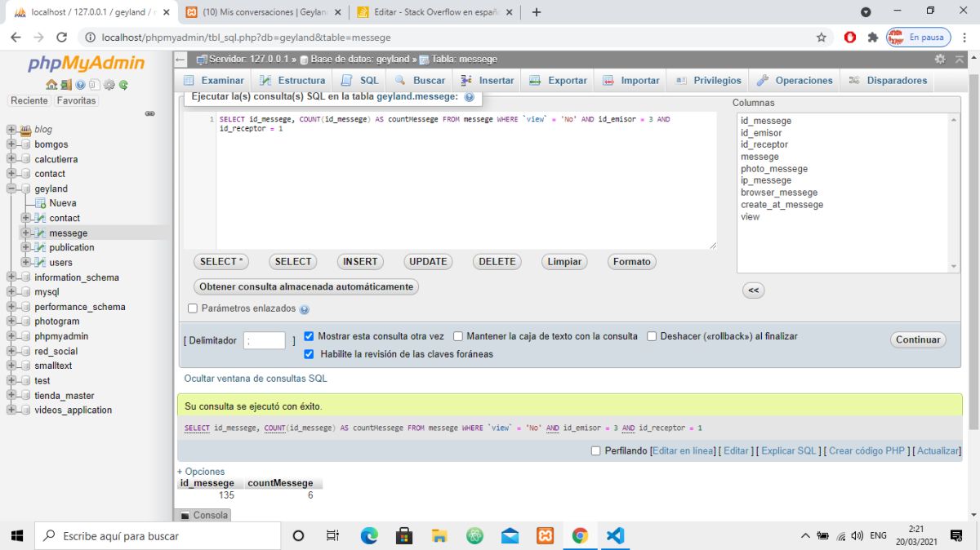Viewport: 980px width, 550px height.
Task: Open notification center icon in tray
Action: pyautogui.click(x=956, y=536)
